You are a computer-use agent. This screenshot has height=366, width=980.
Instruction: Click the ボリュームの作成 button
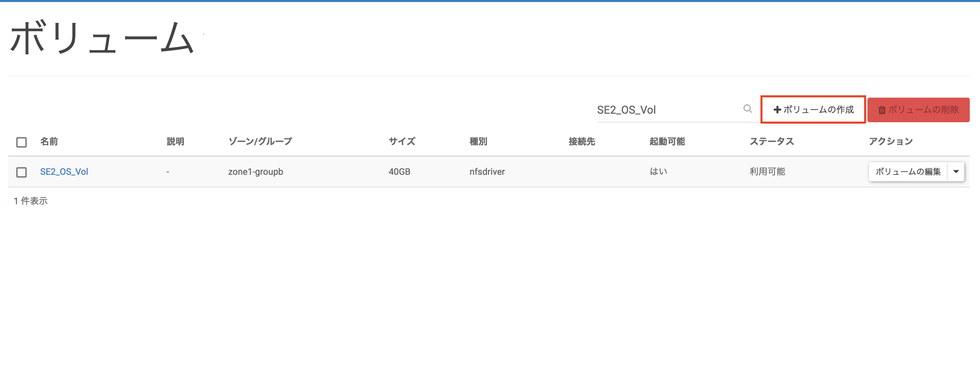click(813, 110)
